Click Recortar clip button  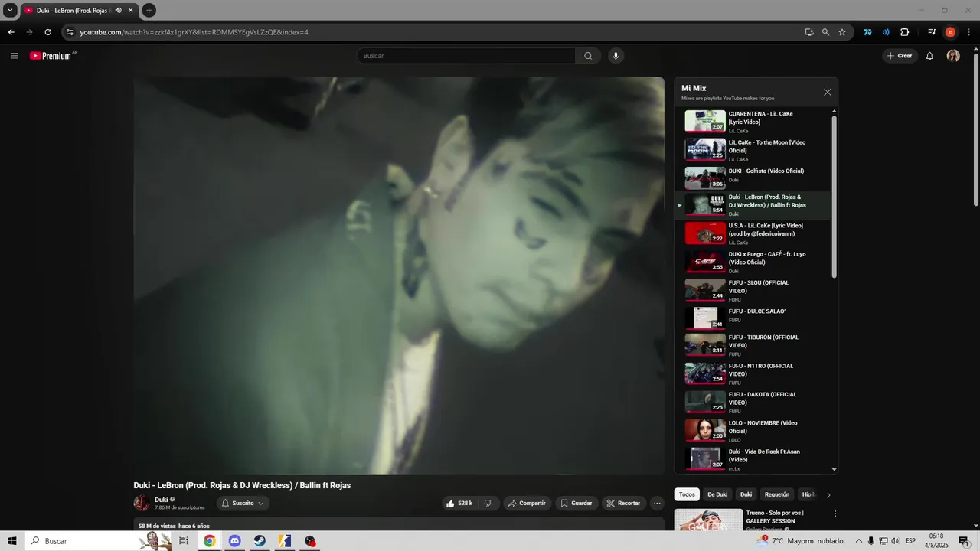pyautogui.click(x=623, y=503)
